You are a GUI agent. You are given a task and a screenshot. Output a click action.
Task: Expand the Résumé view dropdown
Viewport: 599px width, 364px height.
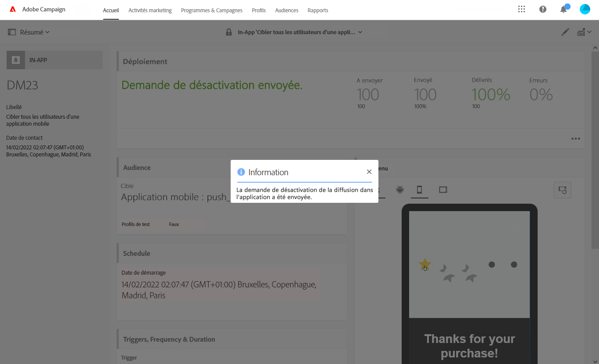[x=35, y=32]
